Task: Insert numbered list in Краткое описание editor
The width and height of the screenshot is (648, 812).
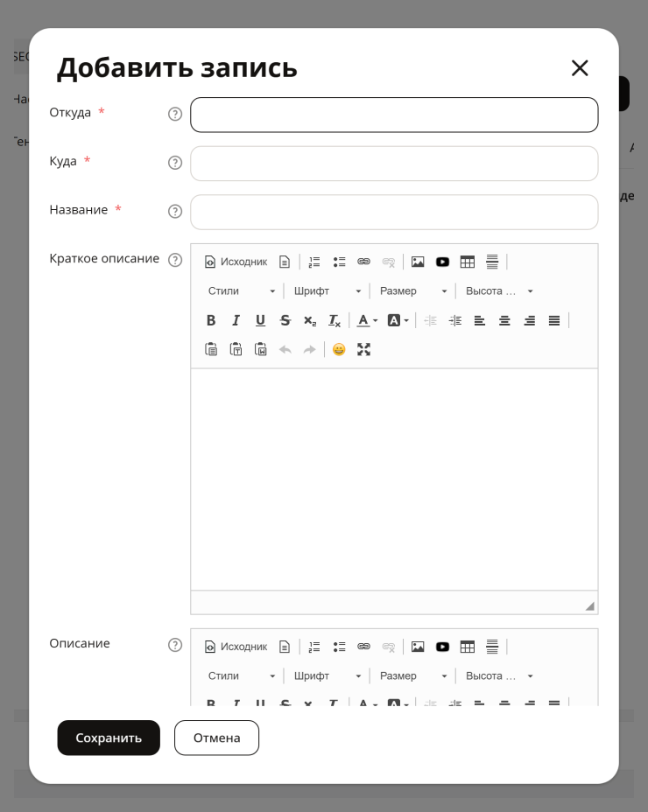Action: click(314, 262)
